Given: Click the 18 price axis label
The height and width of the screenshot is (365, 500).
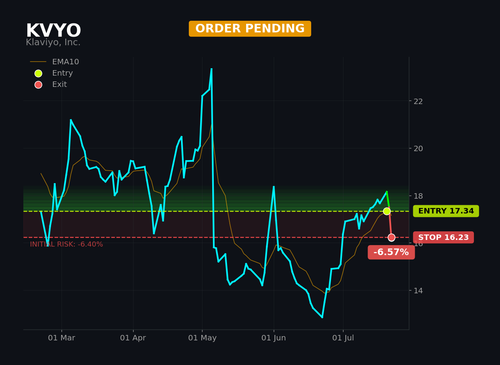Looking at the screenshot, I should click(x=418, y=196).
